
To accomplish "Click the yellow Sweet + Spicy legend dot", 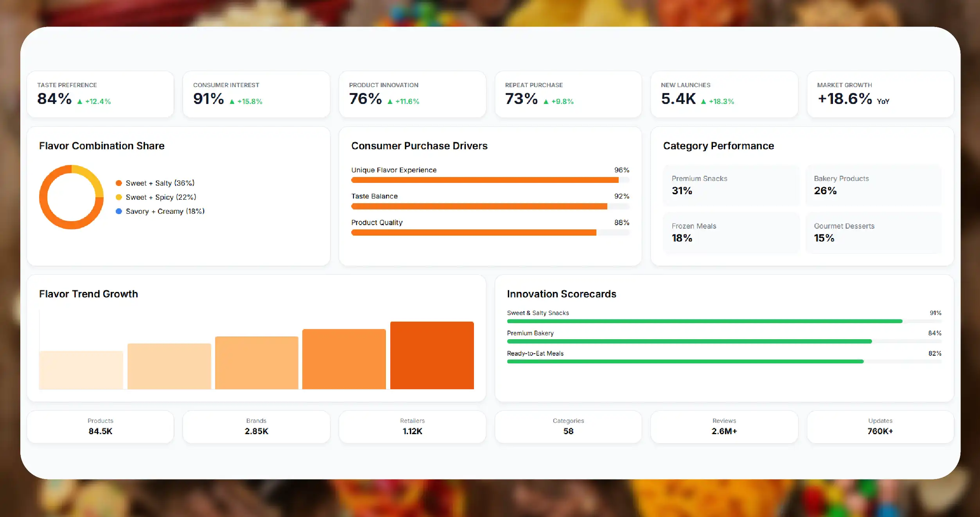I will 119,197.
